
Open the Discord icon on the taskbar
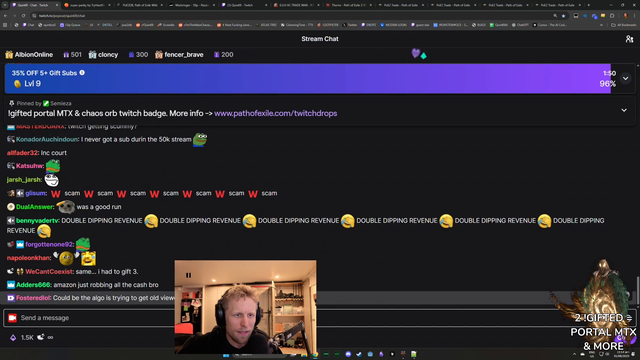348,355
